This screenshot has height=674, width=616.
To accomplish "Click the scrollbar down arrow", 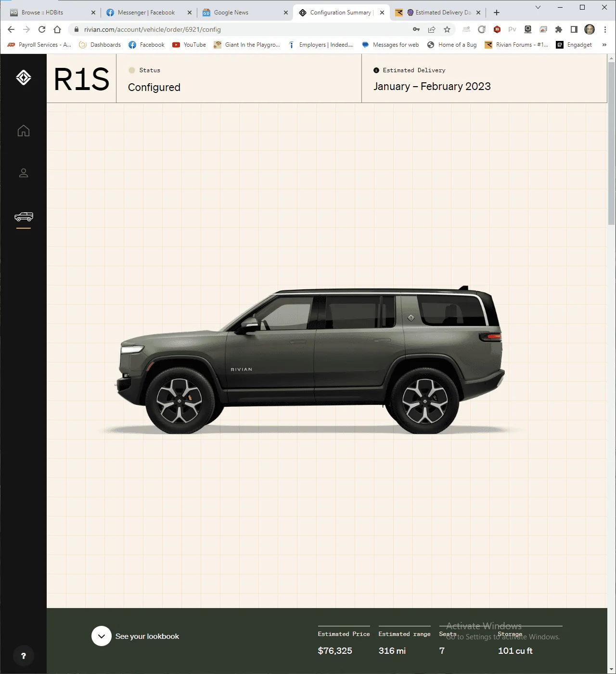I will point(612,670).
